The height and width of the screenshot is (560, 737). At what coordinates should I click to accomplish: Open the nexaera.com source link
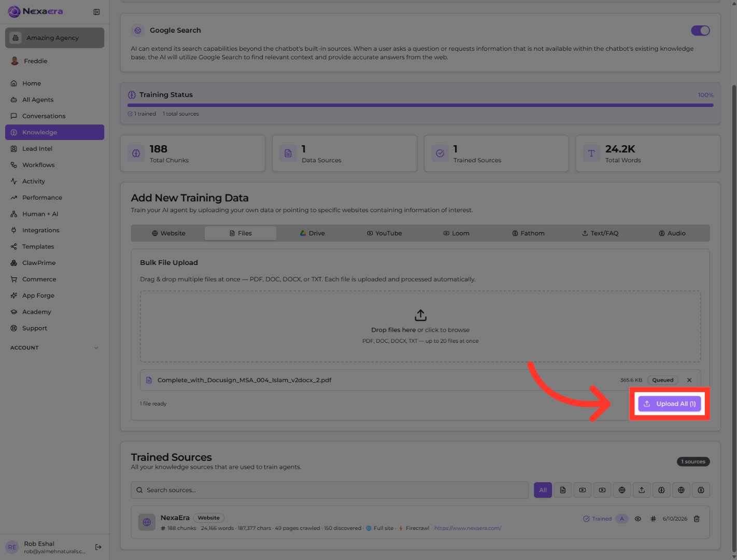[467, 528]
